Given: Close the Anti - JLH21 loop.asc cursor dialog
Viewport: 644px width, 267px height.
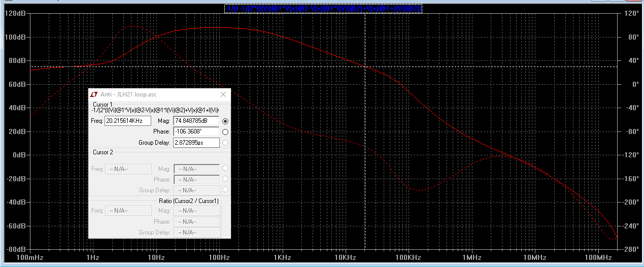Looking at the screenshot, I should click(223, 94).
